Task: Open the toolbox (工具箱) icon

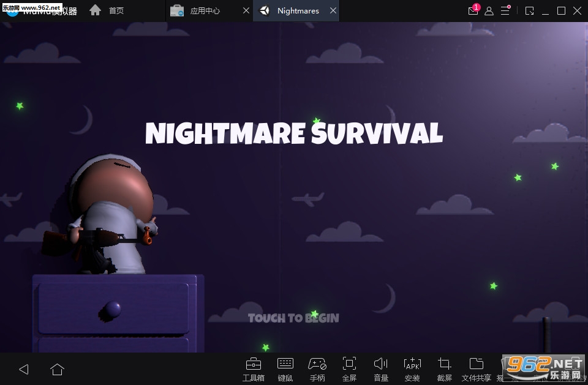Action: 253,368
